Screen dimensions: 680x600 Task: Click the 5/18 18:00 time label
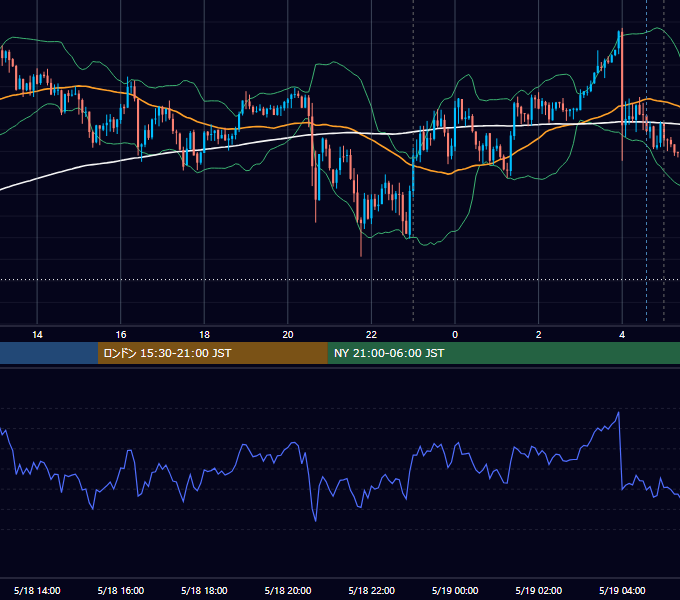coord(204,590)
